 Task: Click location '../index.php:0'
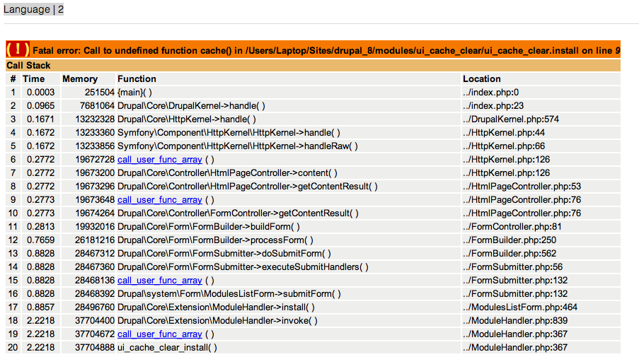[490, 93]
